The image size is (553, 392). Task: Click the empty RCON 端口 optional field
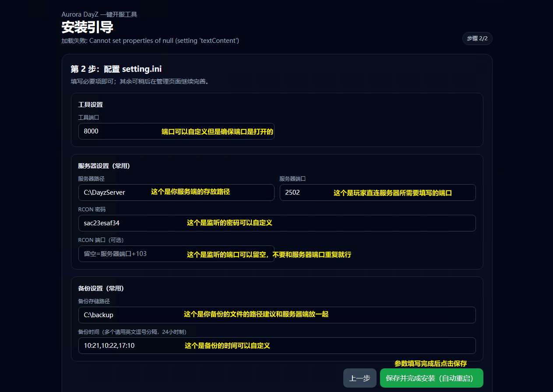coord(131,254)
